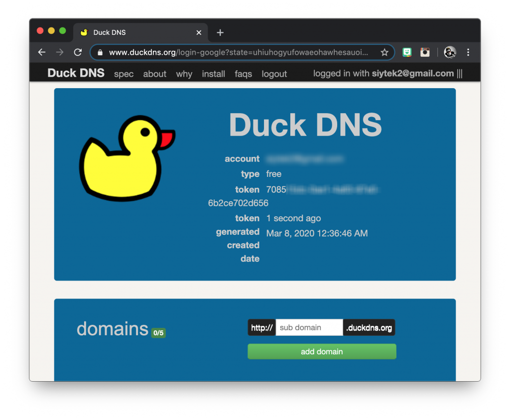510x420 pixels.
Task: Click the three-bar menu after the email
Action: 460,74
